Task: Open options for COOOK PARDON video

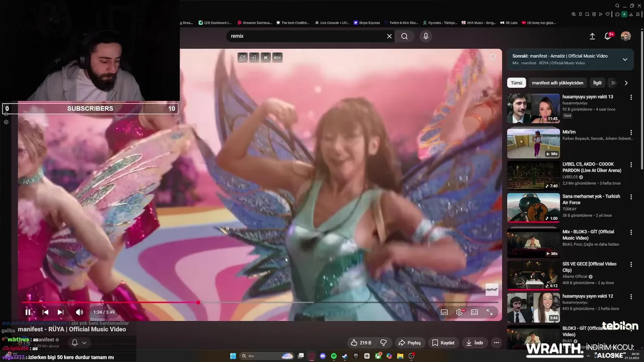Action: (x=631, y=165)
